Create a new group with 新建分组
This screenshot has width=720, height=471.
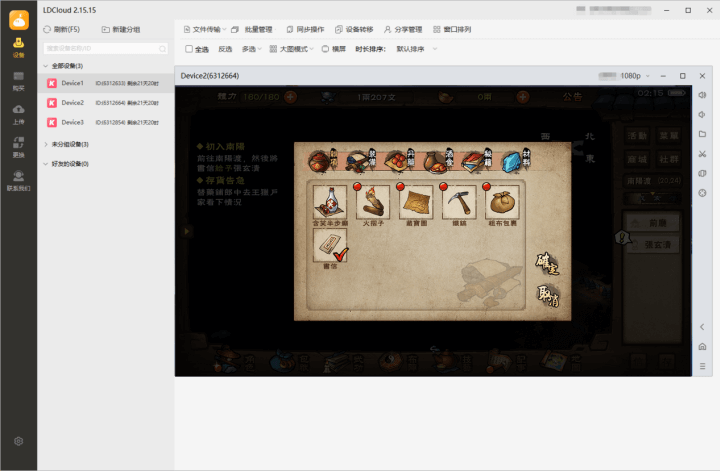pos(121,29)
